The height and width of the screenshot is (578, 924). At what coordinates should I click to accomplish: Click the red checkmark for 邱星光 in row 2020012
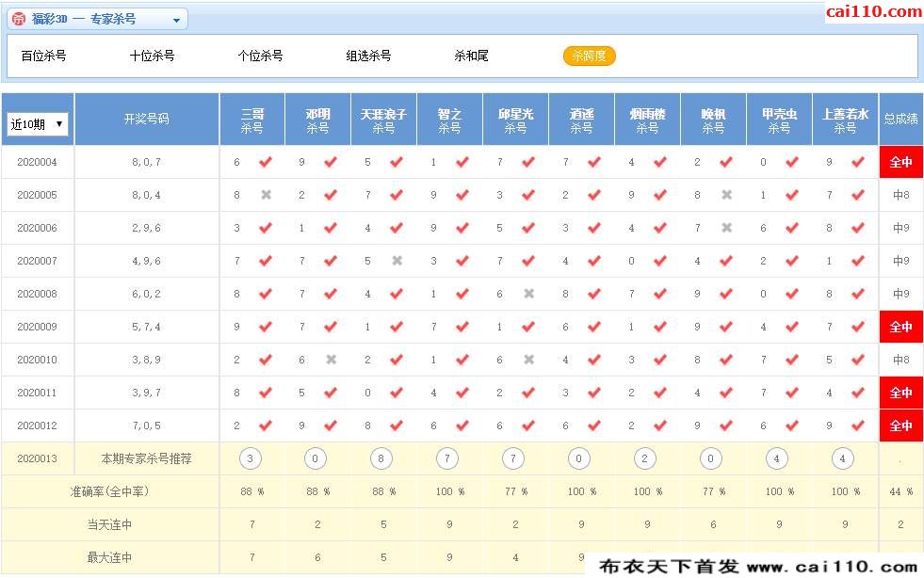pos(528,425)
